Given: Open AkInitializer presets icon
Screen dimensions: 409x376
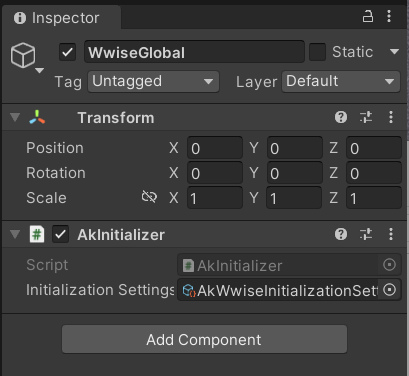Looking at the screenshot, I should coord(366,234).
